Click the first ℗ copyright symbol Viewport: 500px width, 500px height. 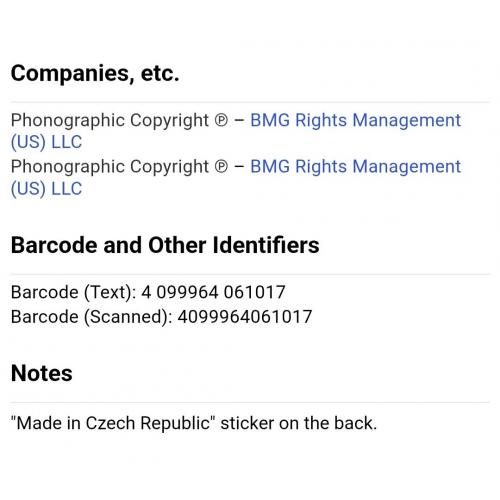[221, 121]
